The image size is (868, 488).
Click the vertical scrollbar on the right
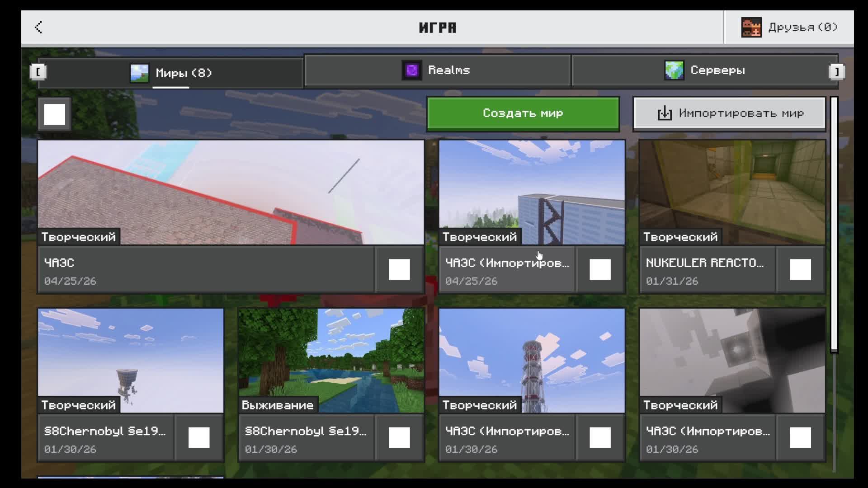click(x=834, y=225)
